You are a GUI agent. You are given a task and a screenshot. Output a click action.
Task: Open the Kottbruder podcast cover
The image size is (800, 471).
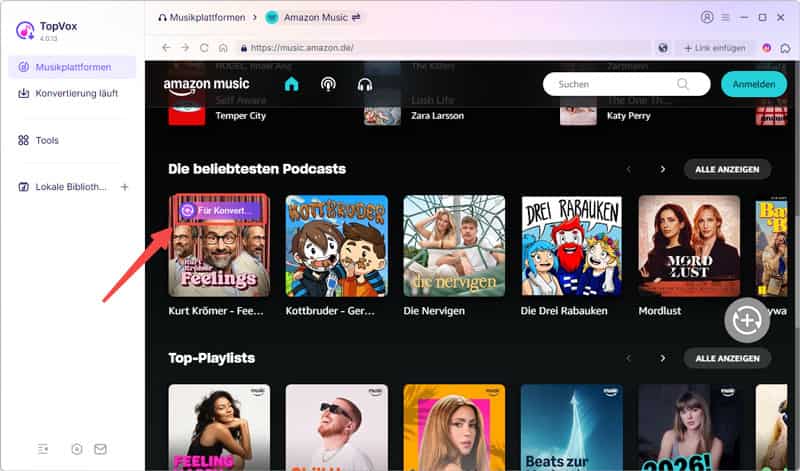point(337,246)
